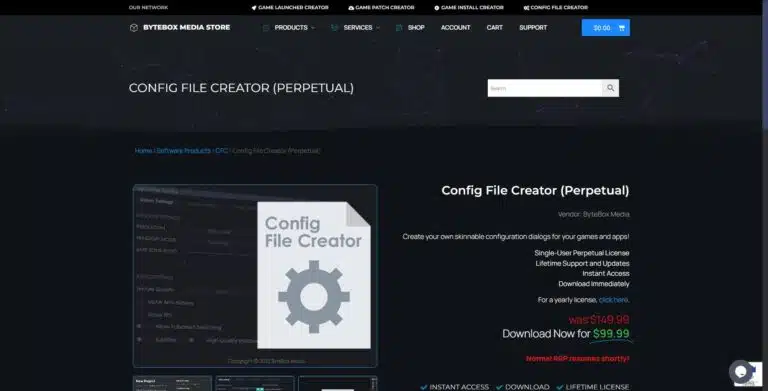Image resolution: width=768 pixels, height=391 pixels.
Task: Click the Software Products breadcrumb link
Action: coord(184,151)
